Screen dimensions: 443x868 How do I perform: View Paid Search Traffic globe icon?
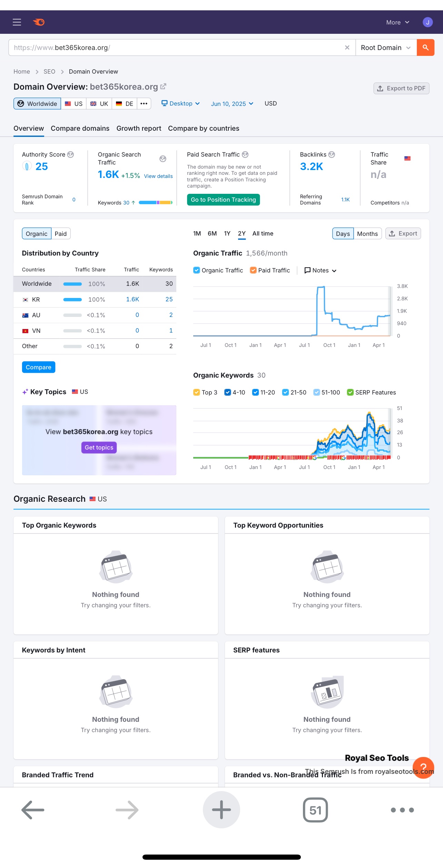click(245, 154)
